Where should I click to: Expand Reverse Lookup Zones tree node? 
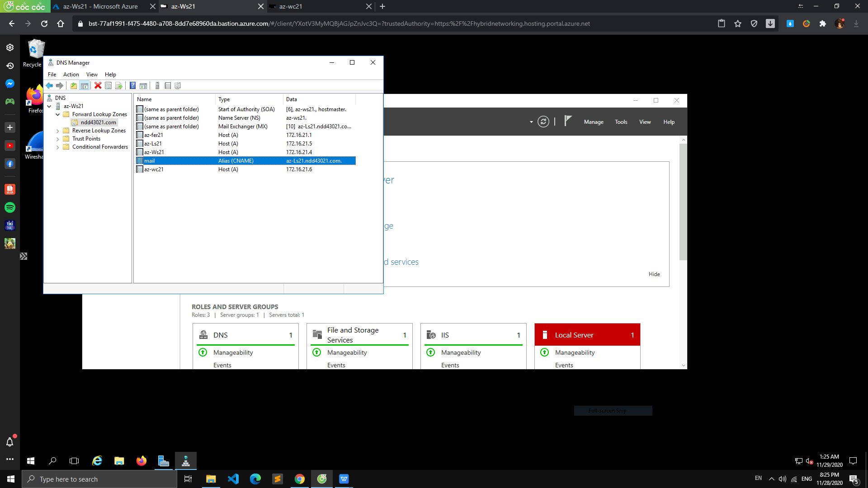pyautogui.click(x=58, y=131)
